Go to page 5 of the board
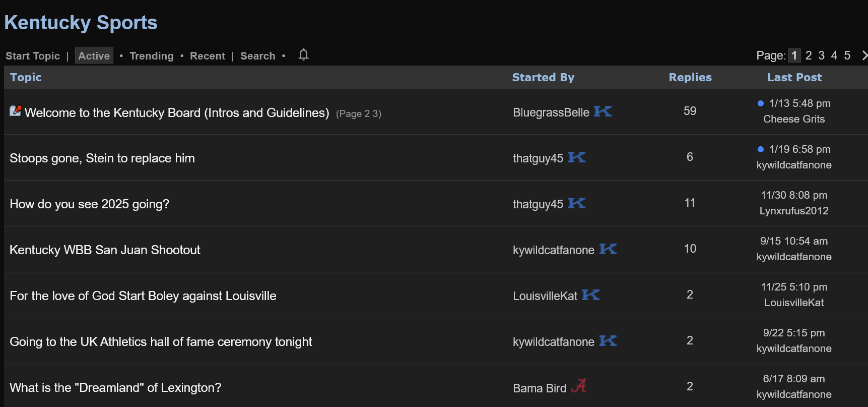 point(847,55)
